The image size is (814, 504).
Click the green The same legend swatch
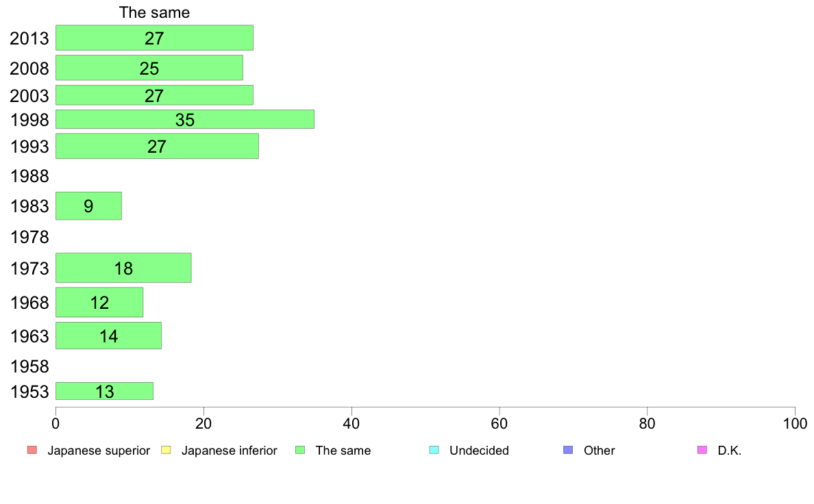pyautogui.click(x=300, y=450)
